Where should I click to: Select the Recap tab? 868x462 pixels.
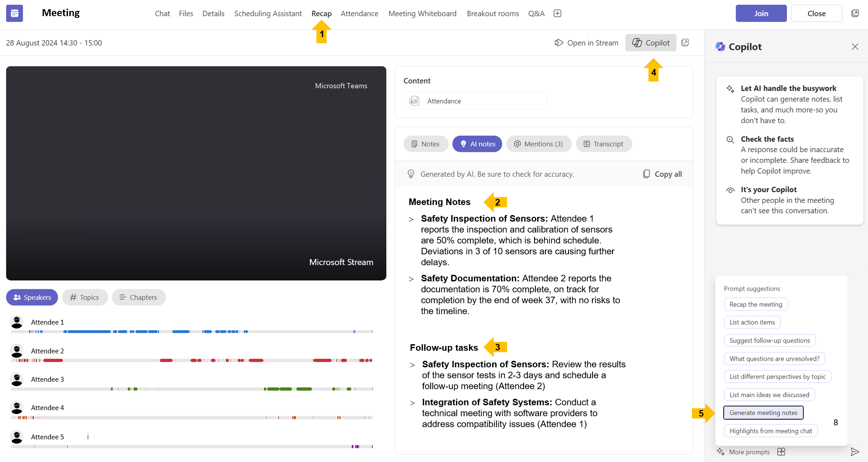point(321,14)
